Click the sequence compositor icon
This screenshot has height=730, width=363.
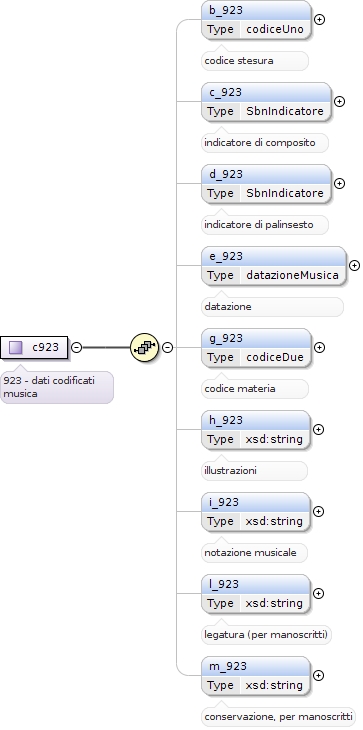click(144, 347)
